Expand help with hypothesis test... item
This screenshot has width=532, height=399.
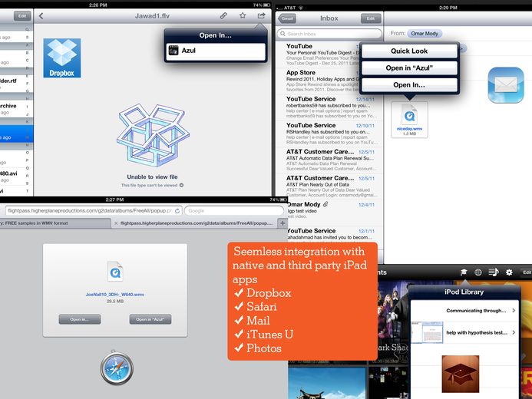pyautogui.click(x=464, y=332)
